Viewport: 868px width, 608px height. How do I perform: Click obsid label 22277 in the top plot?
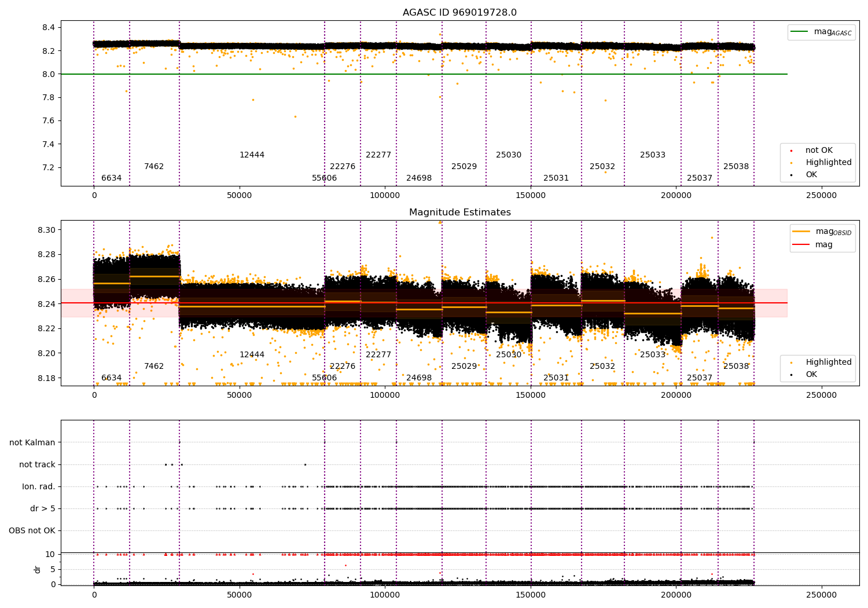tap(378, 155)
